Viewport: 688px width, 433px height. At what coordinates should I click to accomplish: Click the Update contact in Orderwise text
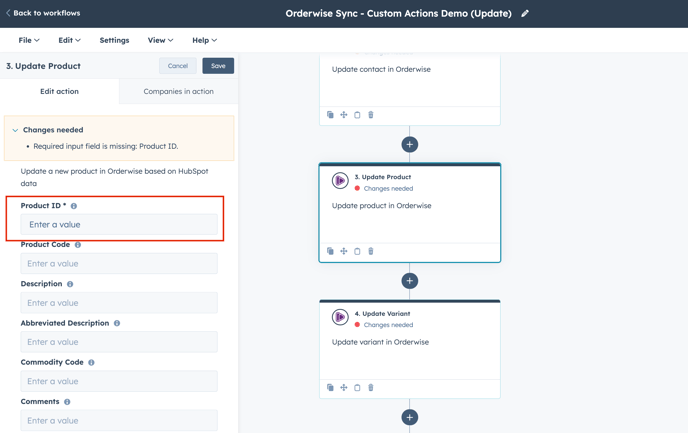(x=381, y=69)
